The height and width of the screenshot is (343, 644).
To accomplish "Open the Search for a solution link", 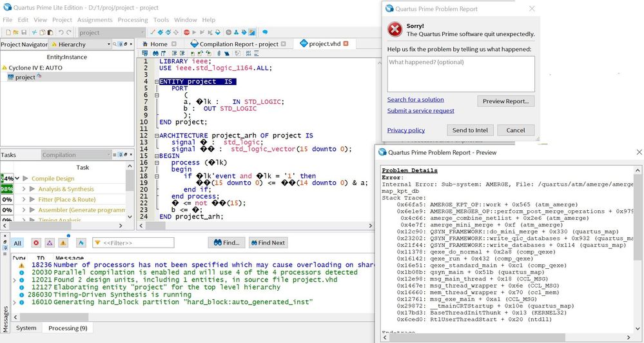I will point(415,99).
